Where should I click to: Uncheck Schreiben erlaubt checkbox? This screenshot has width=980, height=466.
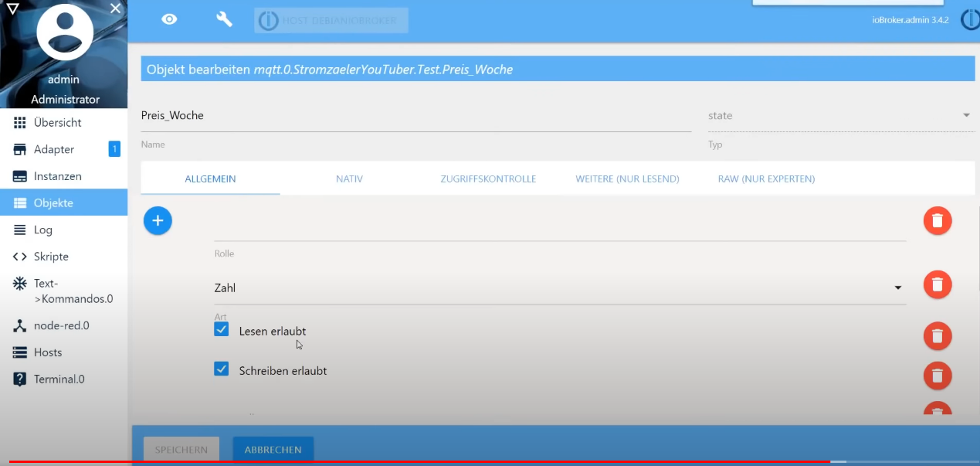(222, 369)
